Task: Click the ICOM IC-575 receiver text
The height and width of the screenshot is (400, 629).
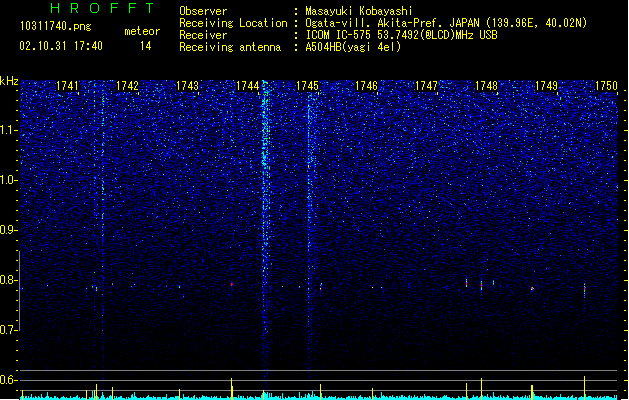Action: (x=401, y=35)
